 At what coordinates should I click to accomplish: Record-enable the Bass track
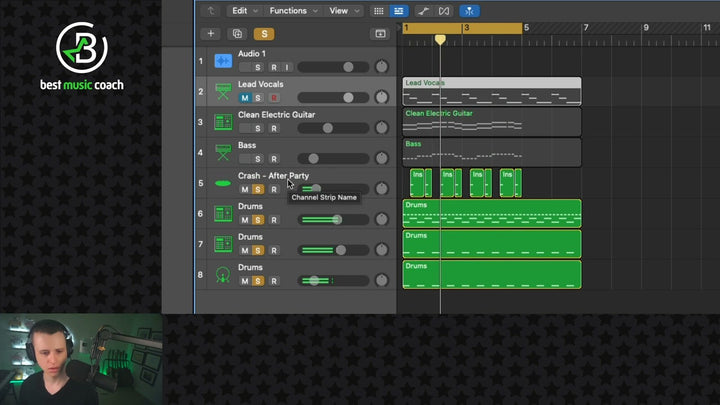[274, 159]
